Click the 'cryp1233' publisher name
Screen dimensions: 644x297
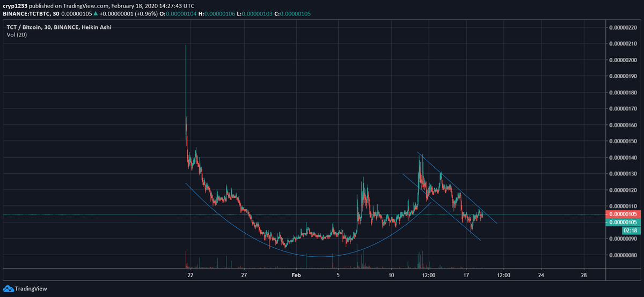click(x=14, y=6)
